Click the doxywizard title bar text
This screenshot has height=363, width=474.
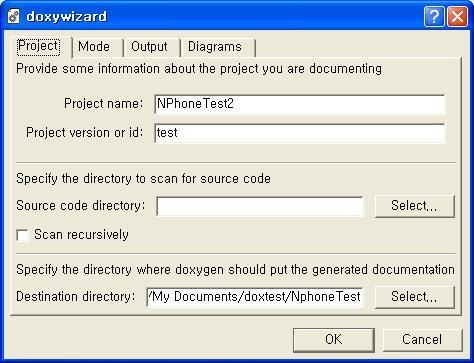(66, 17)
